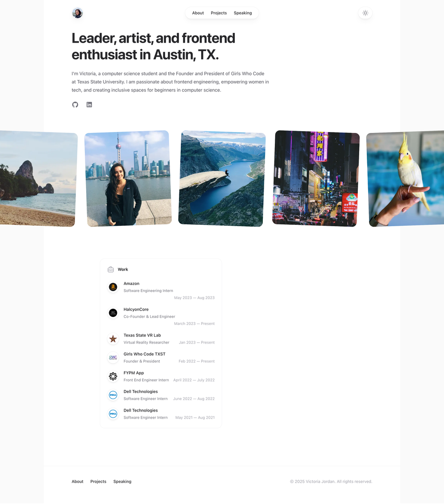This screenshot has width=444, height=504.
Task: Click the main headline about Austin, TX
Action: (154, 46)
